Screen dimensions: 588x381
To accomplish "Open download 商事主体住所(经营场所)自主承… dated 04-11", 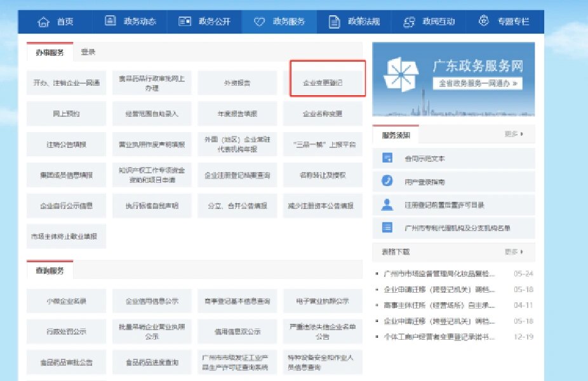I will tap(439, 305).
